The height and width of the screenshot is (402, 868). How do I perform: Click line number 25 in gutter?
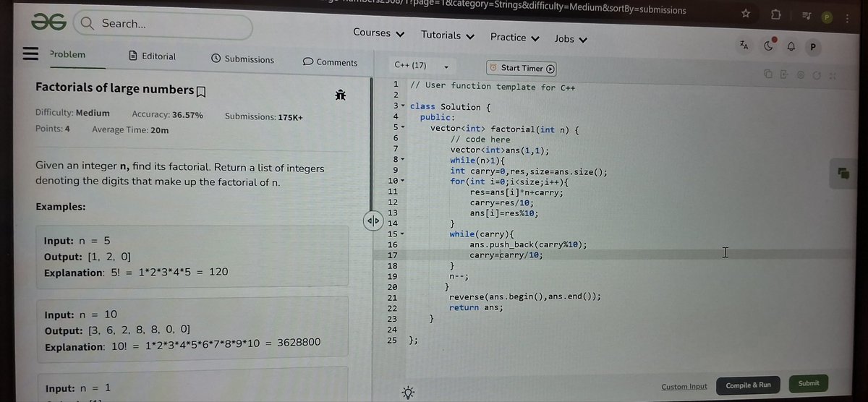[393, 339]
